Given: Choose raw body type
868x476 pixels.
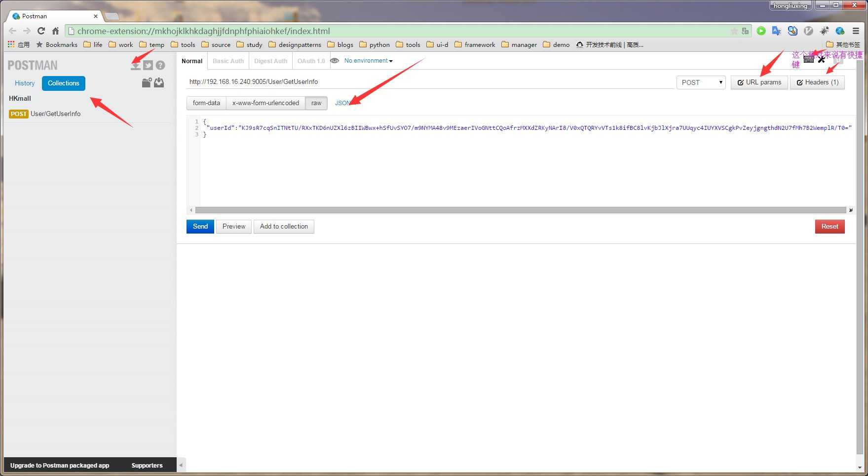Looking at the screenshot, I should (316, 103).
